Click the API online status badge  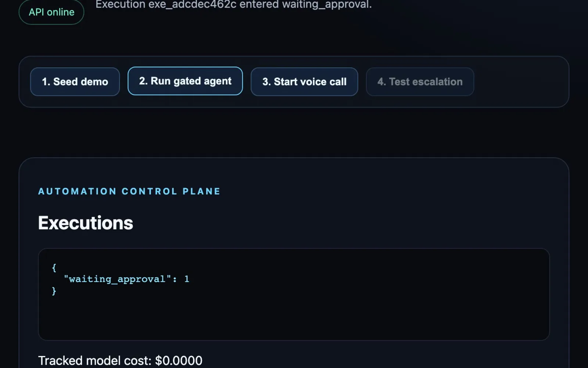(x=51, y=12)
